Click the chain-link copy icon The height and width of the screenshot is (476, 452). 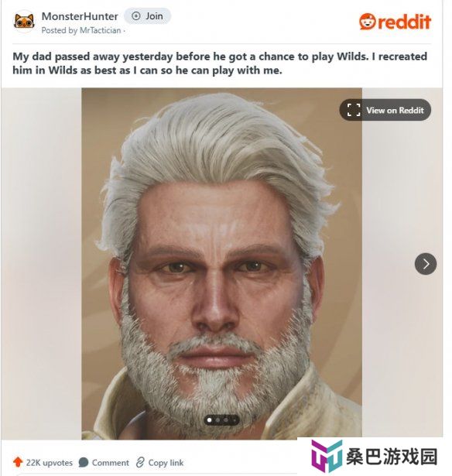(x=140, y=462)
